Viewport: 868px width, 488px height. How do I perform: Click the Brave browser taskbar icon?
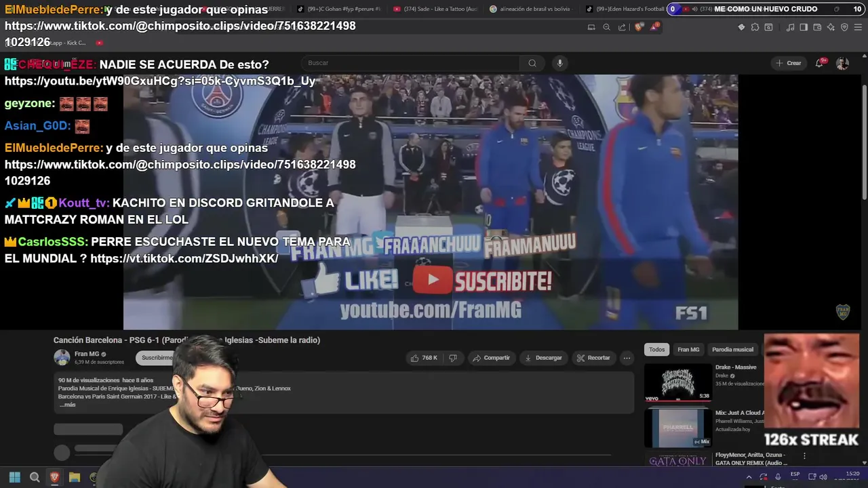(55, 477)
